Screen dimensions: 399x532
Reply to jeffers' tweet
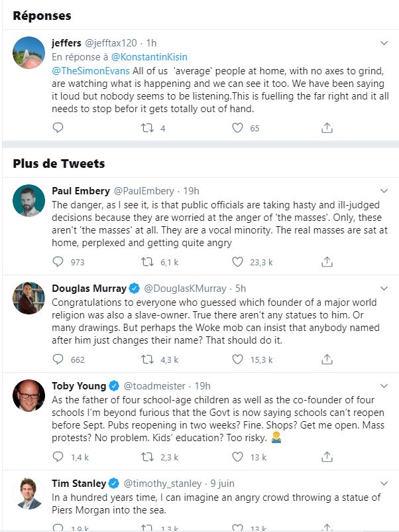(58, 127)
